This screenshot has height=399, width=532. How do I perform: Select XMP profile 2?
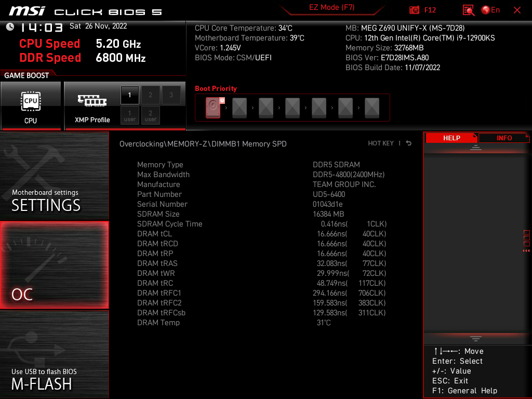[150, 95]
